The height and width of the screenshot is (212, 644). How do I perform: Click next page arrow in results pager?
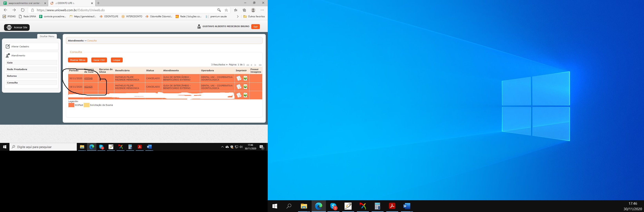tap(255, 65)
